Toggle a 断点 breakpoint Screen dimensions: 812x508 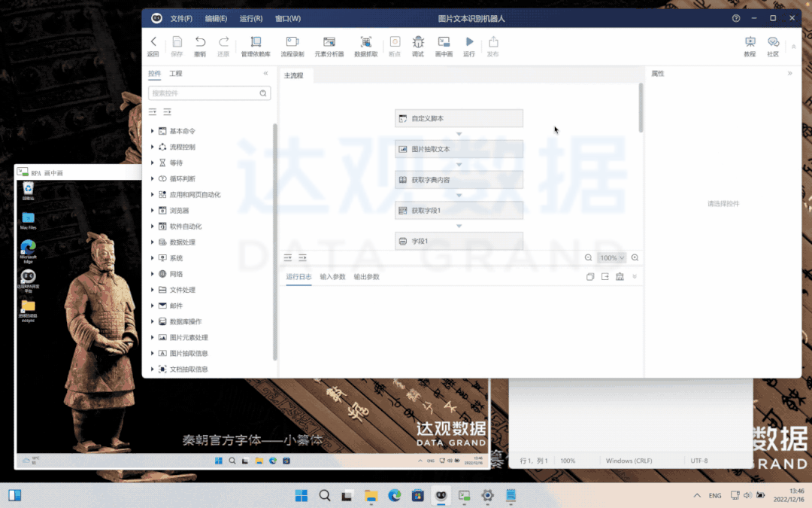395,46
